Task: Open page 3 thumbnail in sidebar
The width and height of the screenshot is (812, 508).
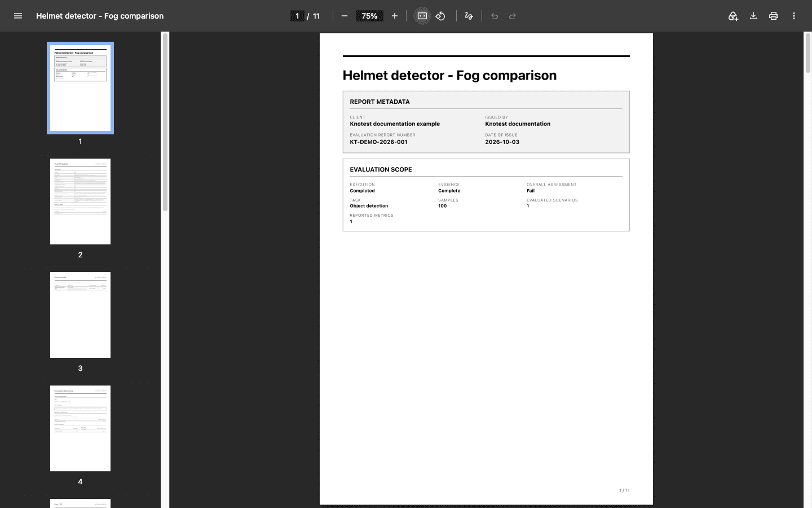Action: coord(80,315)
